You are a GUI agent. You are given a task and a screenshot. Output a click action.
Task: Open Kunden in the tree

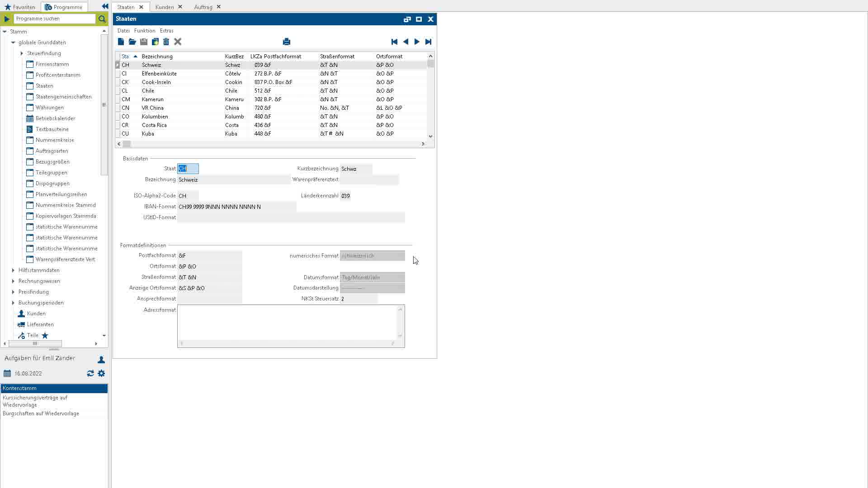36,314
